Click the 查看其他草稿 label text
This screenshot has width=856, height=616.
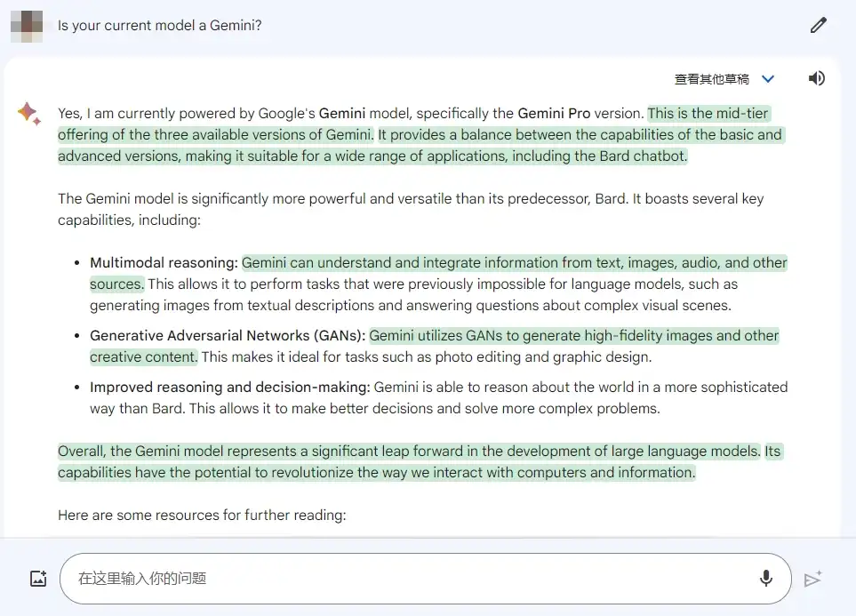(x=711, y=79)
